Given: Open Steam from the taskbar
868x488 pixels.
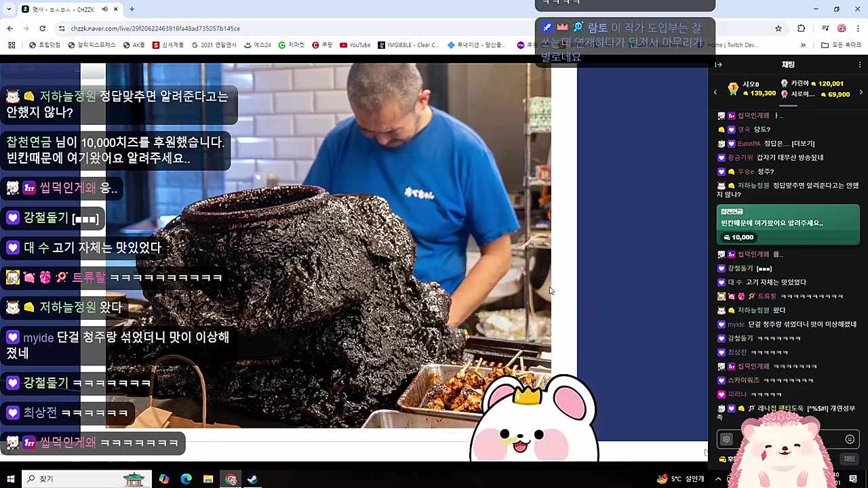Looking at the screenshot, I should (252, 479).
